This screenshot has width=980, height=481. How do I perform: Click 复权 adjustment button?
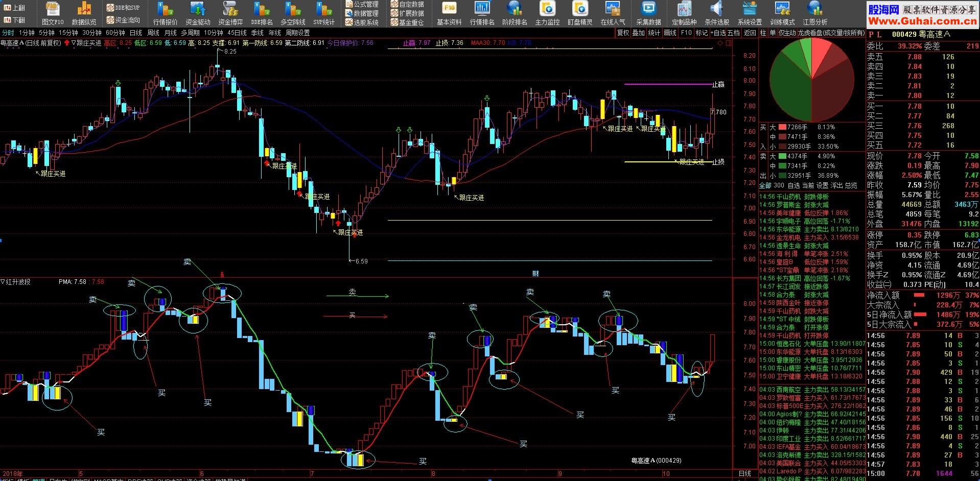click(x=623, y=33)
